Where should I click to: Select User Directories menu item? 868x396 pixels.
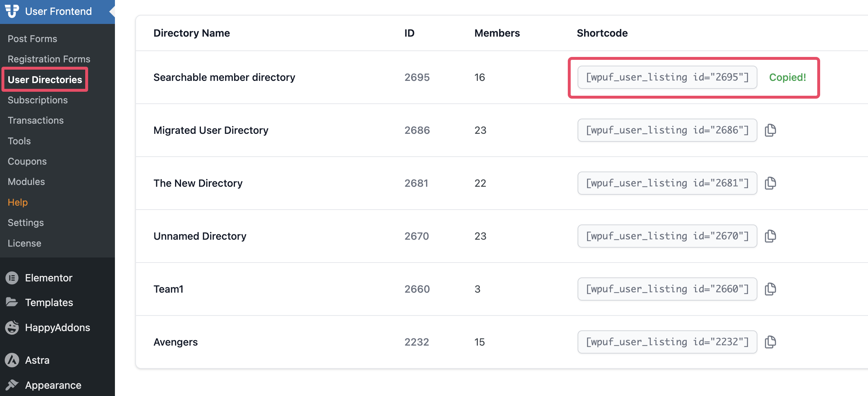[x=45, y=79]
